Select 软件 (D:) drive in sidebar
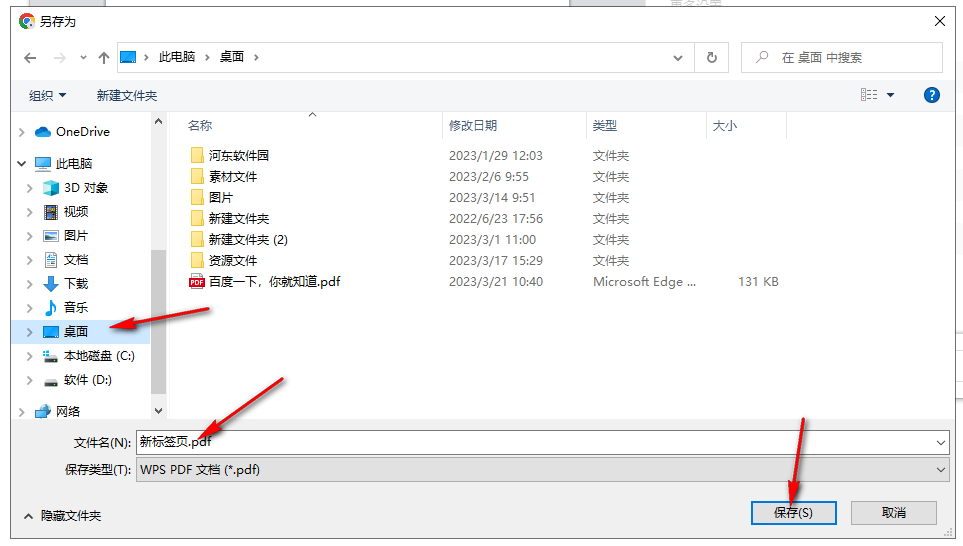The image size is (963, 546). click(x=87, y=380)
